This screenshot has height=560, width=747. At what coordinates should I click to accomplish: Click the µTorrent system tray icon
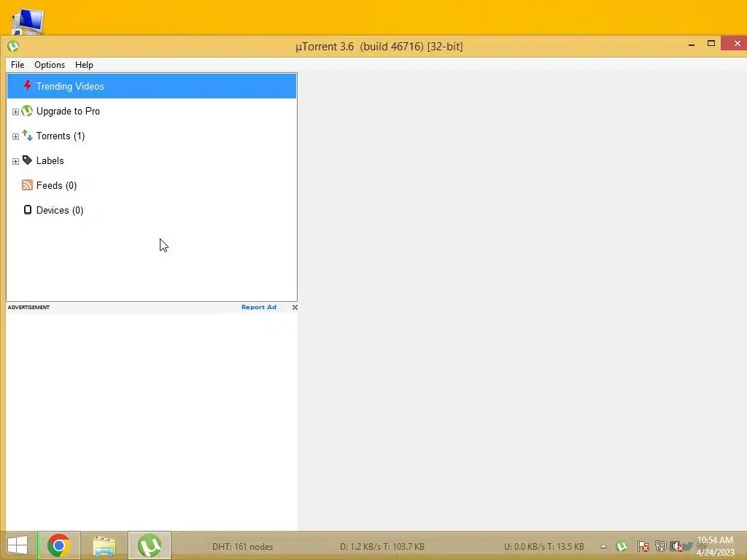(622, 546)
